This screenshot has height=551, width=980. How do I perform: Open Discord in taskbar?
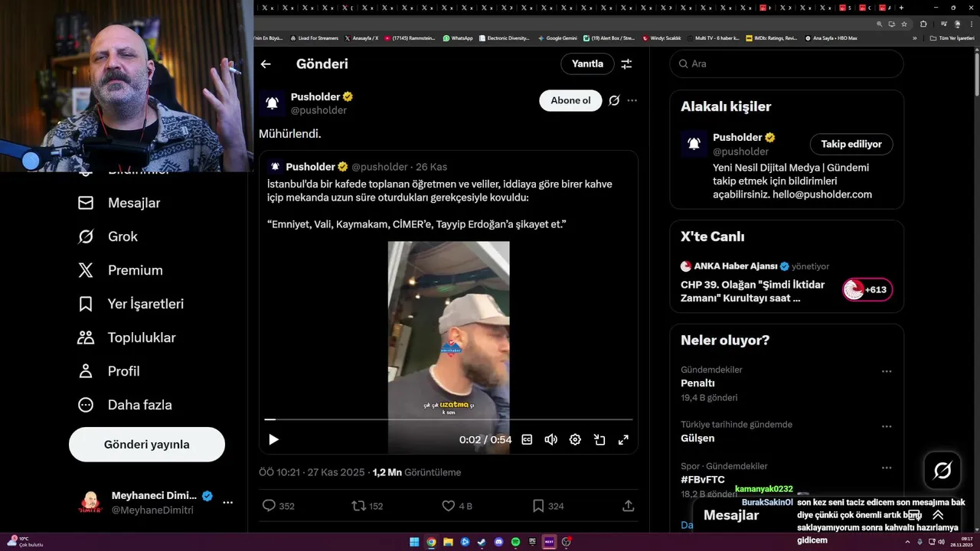[x=498, y=542]
